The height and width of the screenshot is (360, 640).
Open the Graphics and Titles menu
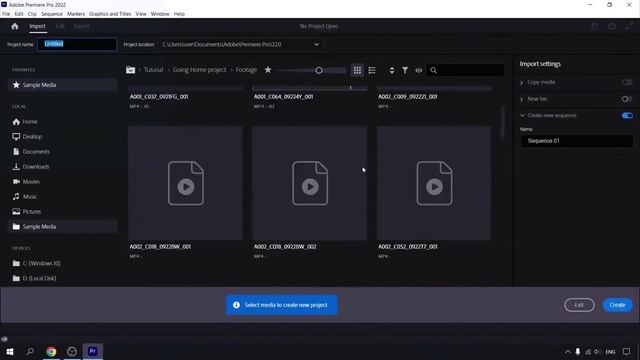pyautogui.click(x=110, y=14)
